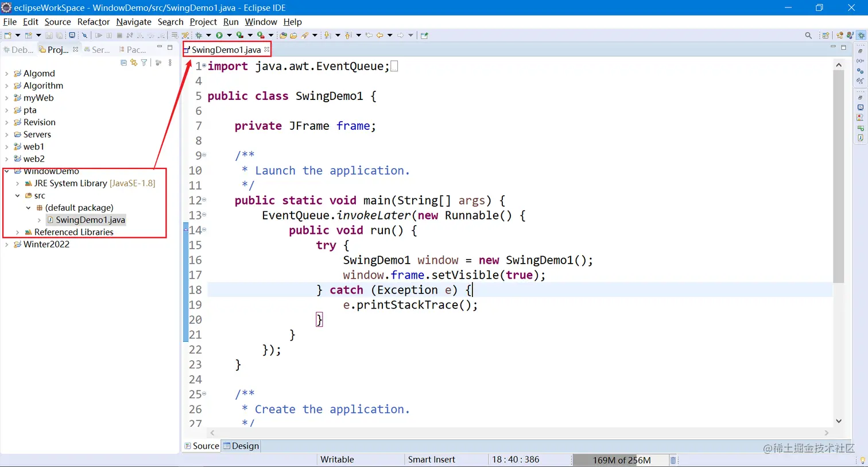Select the Winter2022 project

pyautogui.click(x=46, y=244)
